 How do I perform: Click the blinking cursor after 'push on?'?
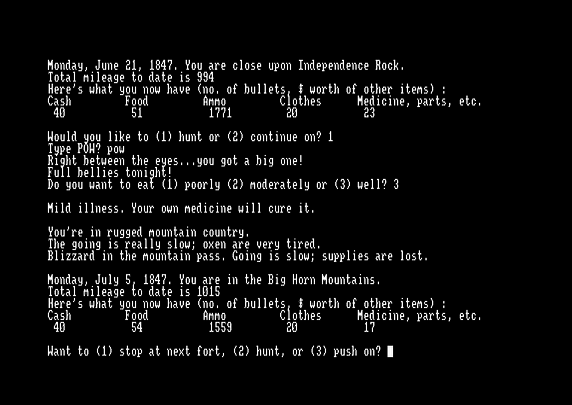(x=390, y=351)
